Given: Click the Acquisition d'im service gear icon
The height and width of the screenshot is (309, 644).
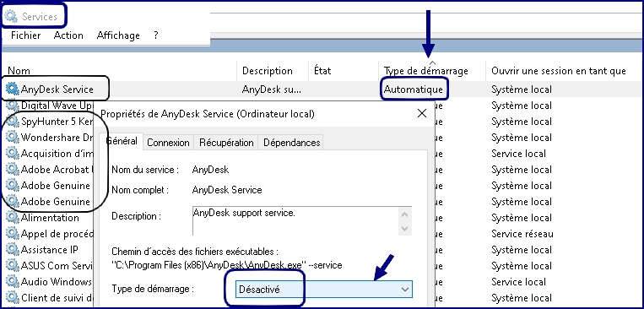Looking at the screenshot, I should tap(13, 154).
